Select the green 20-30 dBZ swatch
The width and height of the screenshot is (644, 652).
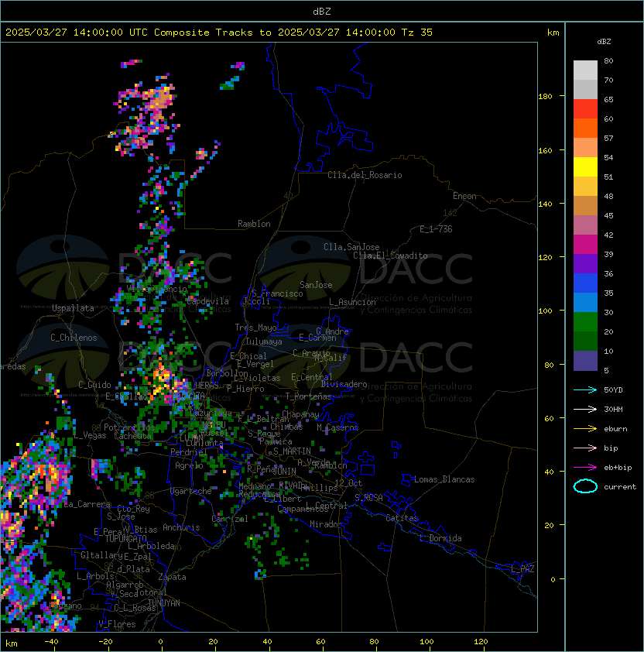click(x=585, y=322)
